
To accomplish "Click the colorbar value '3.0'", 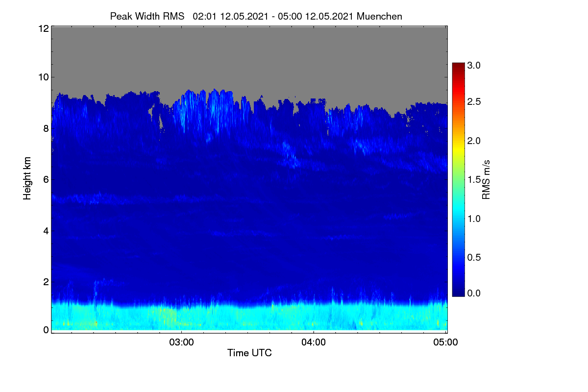I will (474, 65).
